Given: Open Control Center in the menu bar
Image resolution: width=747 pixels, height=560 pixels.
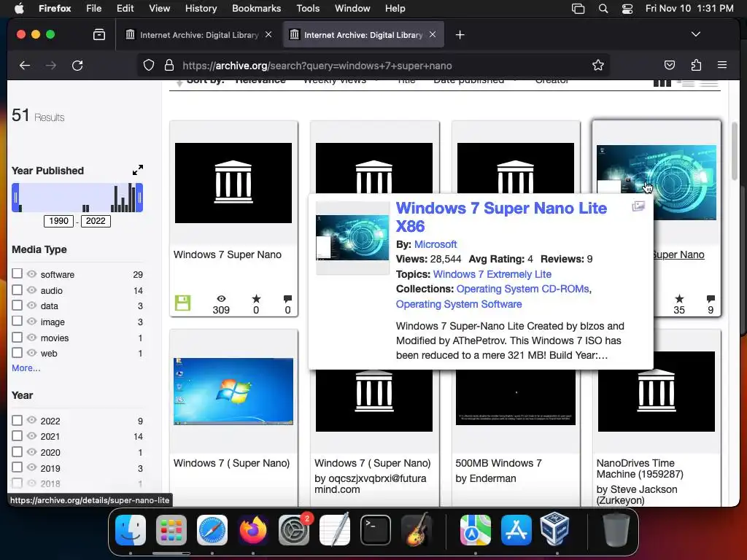Looking at the screenshot, I should [x=627, y=9].
